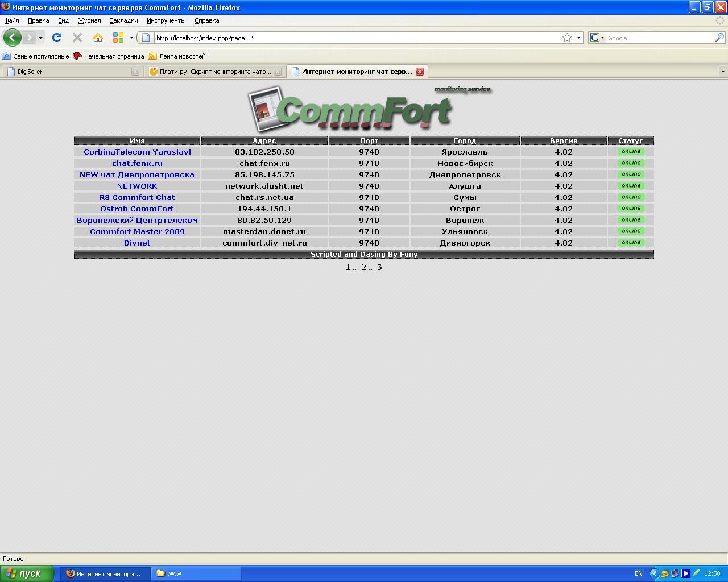Screen dimensions: 728x582
Task: Open the Закладки menu
Action: (x=123, y=20)
